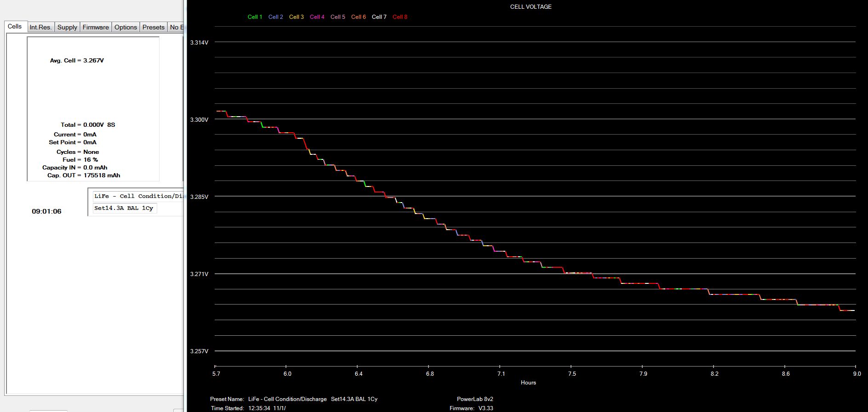Toggle Cell 4 legend entry
Screen dimensions: 868x412
point(317,17)
